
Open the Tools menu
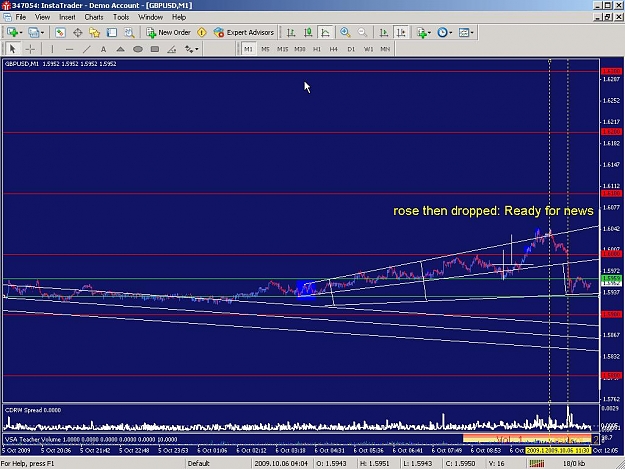[x=121, y=17]
